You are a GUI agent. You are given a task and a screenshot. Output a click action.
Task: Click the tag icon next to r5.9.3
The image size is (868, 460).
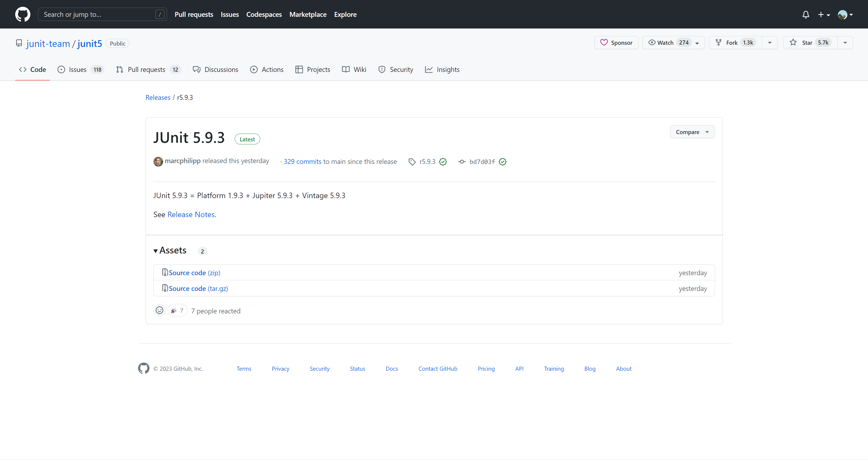412,162
